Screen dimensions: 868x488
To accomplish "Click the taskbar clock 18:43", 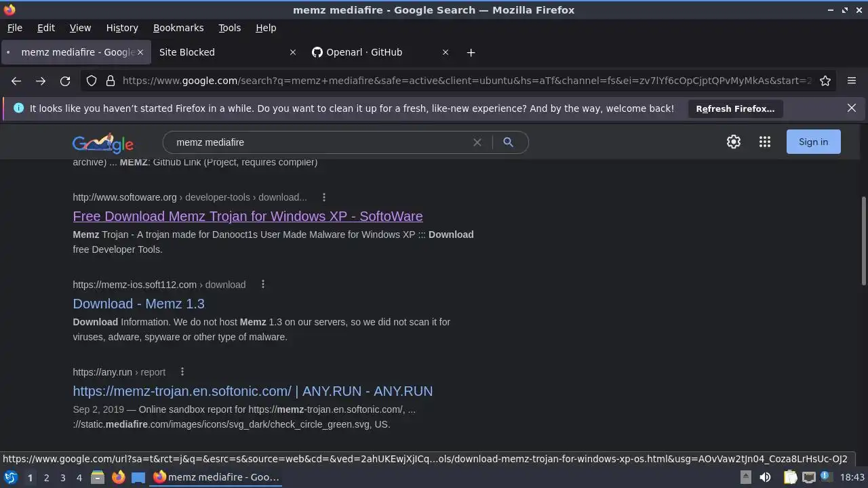I will [x=852, y=477].
